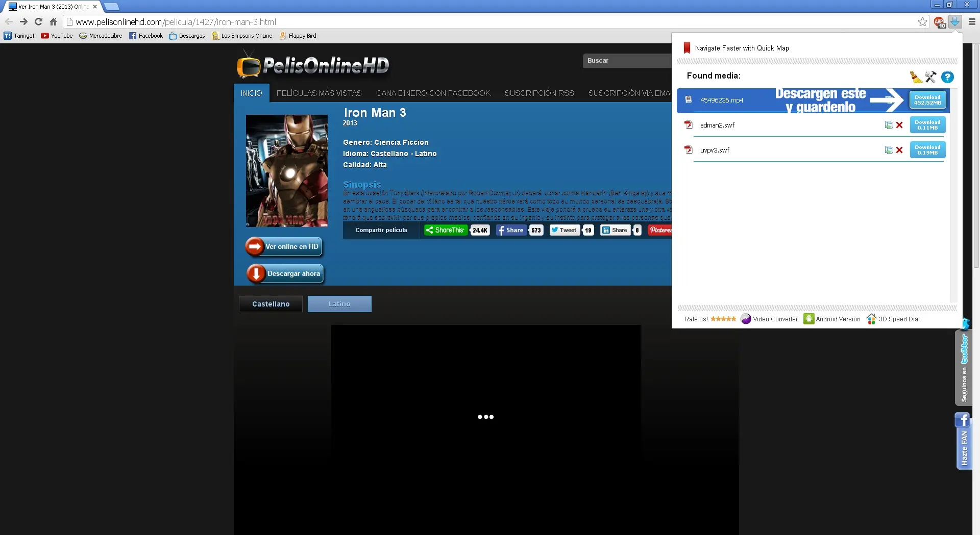Download adman2.swf 0.11MB

click(x=927, y=125)
